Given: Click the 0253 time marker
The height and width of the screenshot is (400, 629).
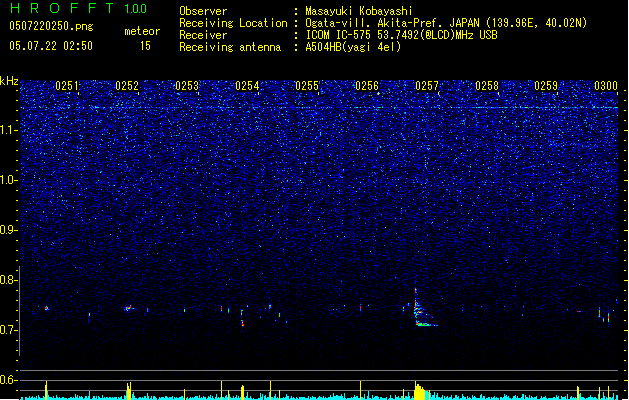Looking at the screenshot, I should [187, 86].
